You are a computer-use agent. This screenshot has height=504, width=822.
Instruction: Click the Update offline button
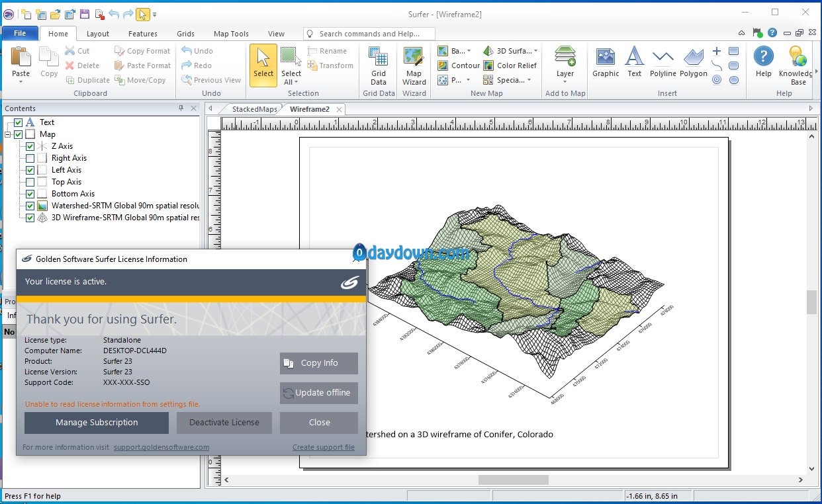pos(319,393)
